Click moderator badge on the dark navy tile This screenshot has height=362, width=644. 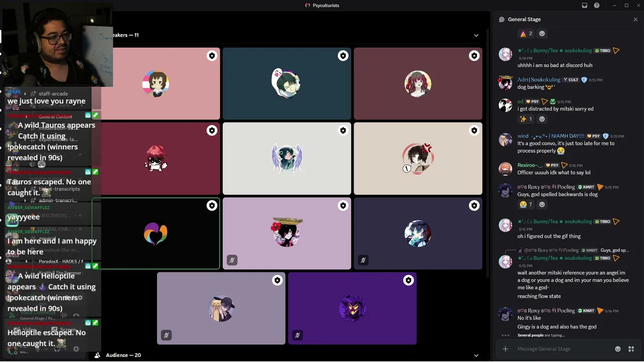(x=474, y=206)
